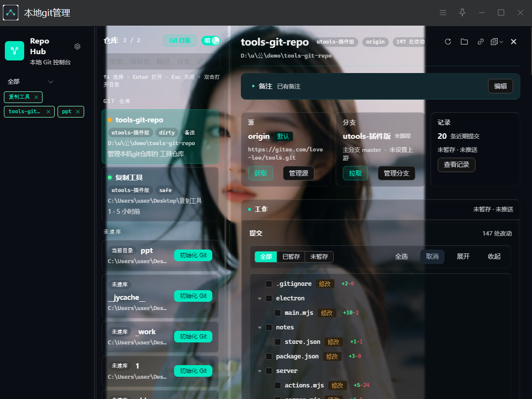532x399 pixels.
Task: Click 全选 to select all changes
Action: 401,256
